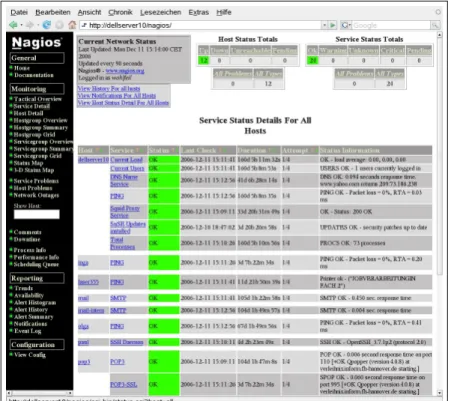The height and width of the screenshot is (401, 451).
Task: Open Hostgroup Summary
Action: (x=41, y=127)
